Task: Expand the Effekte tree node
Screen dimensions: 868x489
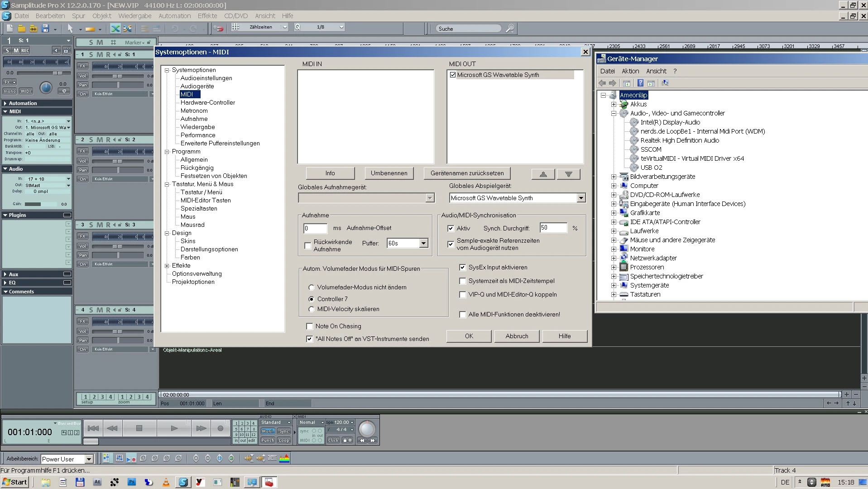Action: click(x=167, y=266)
